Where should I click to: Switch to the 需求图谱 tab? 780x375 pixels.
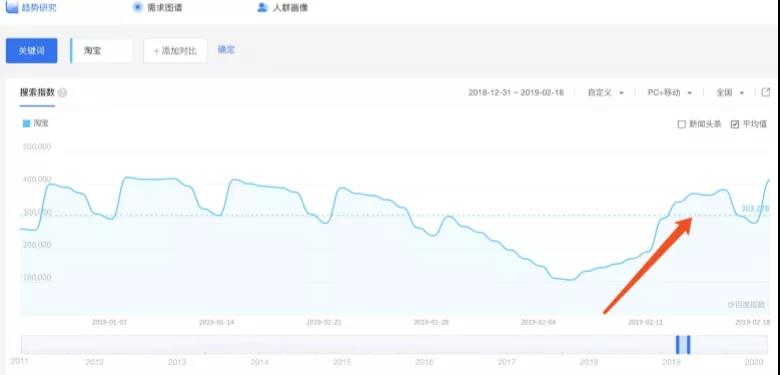pos(158,8)
